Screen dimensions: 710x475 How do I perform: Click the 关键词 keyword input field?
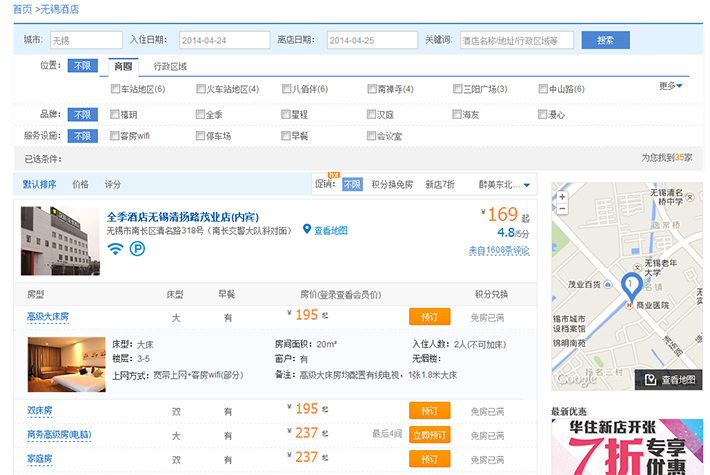[x=516, y=40]
